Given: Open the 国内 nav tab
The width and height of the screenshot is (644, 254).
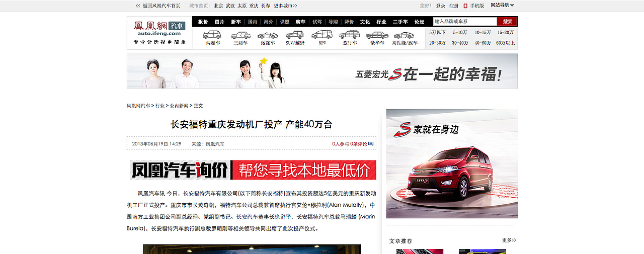Looking at the screenshot, I should (253, 22).
